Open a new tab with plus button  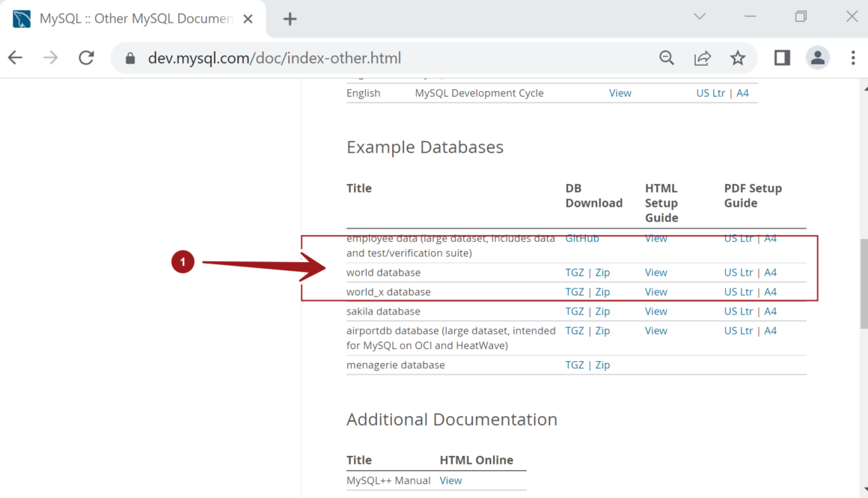click(x=290, y=19)
